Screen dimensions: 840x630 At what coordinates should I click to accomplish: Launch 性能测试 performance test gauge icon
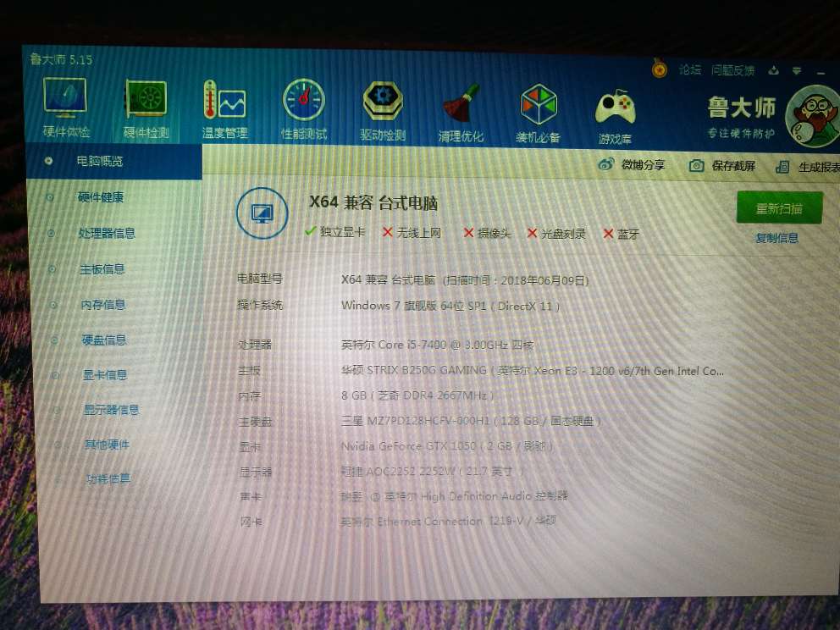pos(304,100)
